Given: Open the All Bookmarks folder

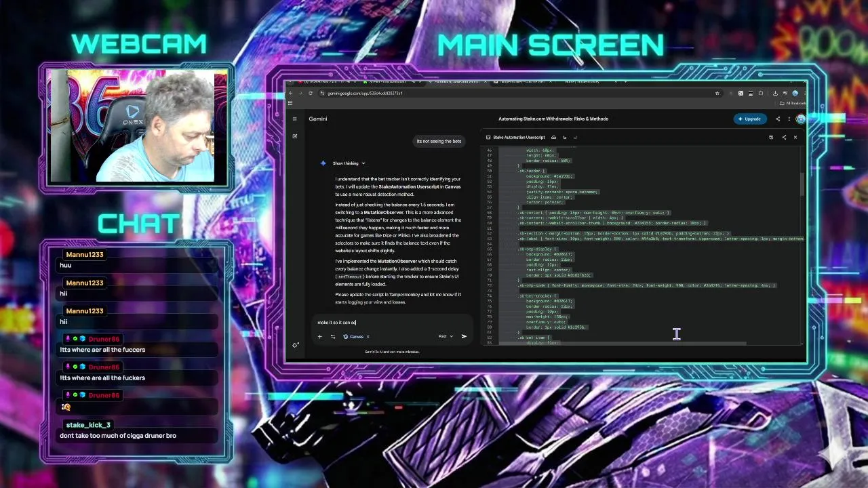Looking at the screenshot, I should (792, 103).
